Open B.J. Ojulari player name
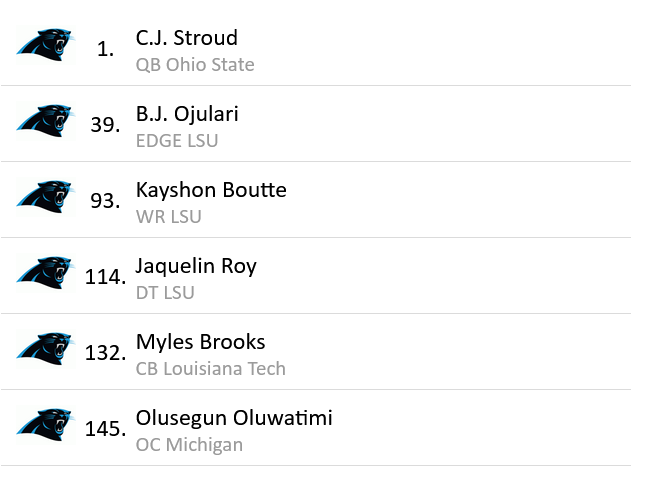Screen dimensions: 651x484 pyautogui.click(x=187, y=114)
